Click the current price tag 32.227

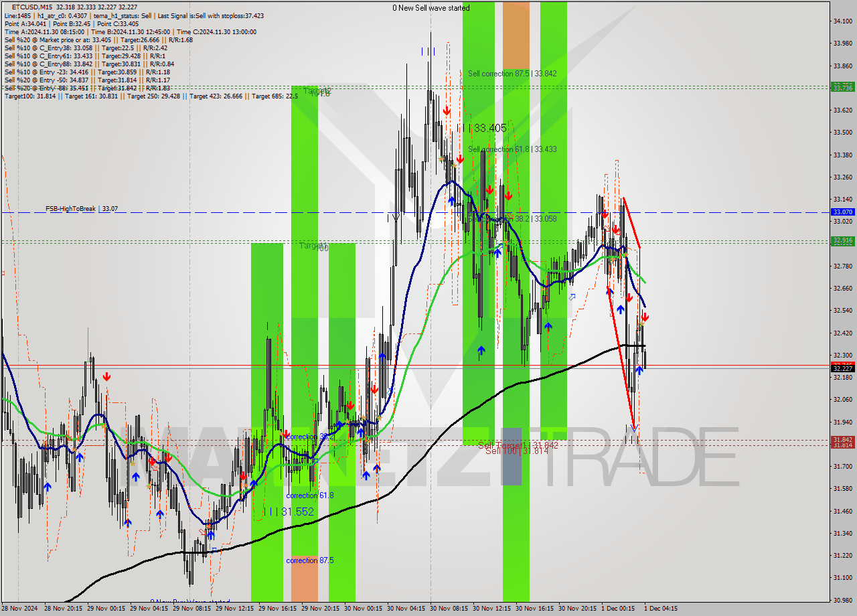click(842, 368)
